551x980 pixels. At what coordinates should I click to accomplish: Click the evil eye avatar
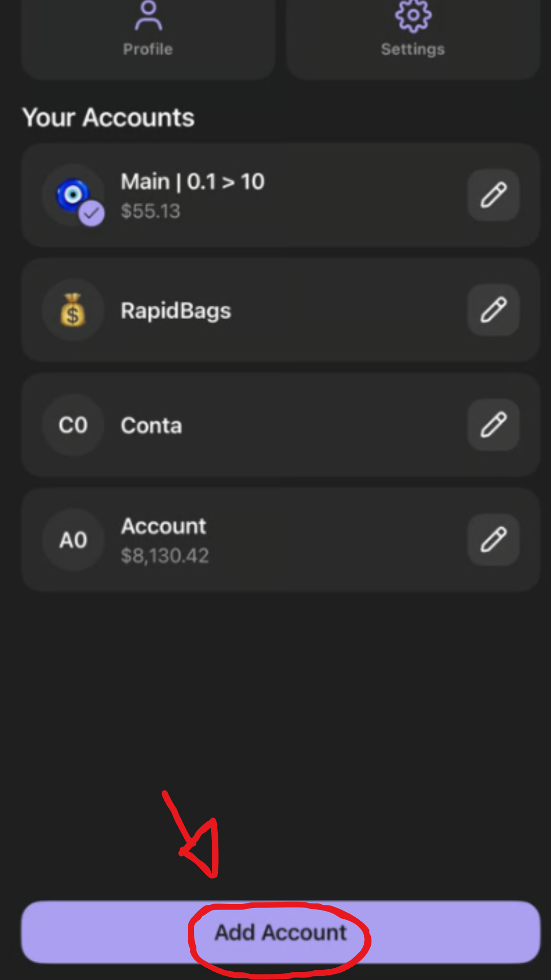click(x=72, y=194)
